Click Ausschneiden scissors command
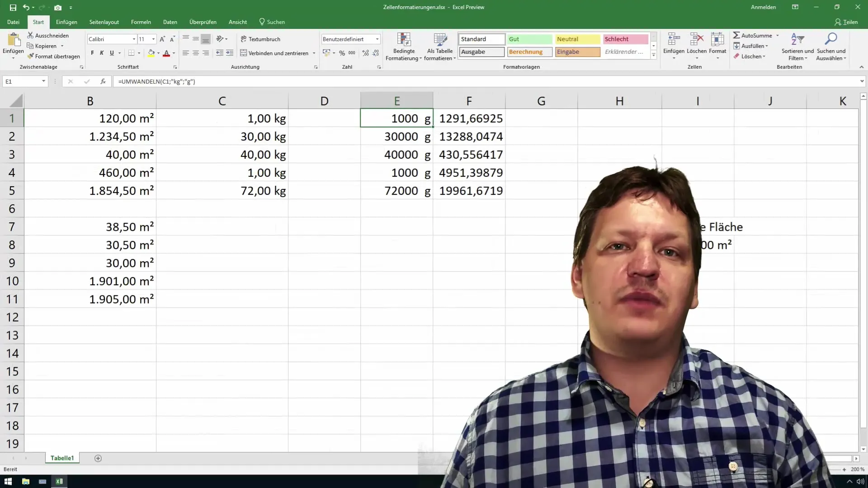Viewport: 868px width, 488px height. pos(48,35)
